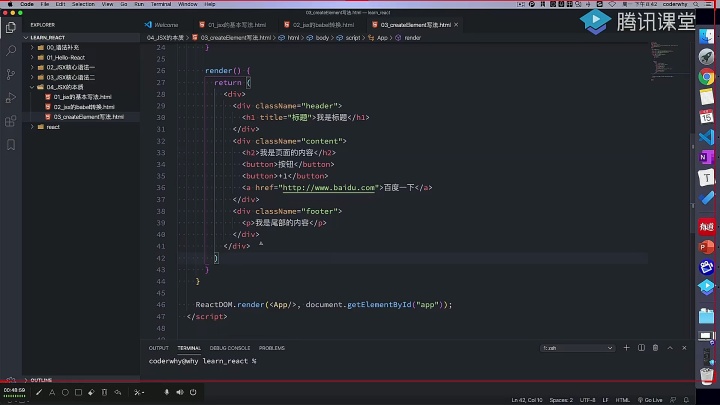The height and width of the screenshot is (405, 720).
Task: Maximize terminal panel with up chevron
Action: click(670, 348)
